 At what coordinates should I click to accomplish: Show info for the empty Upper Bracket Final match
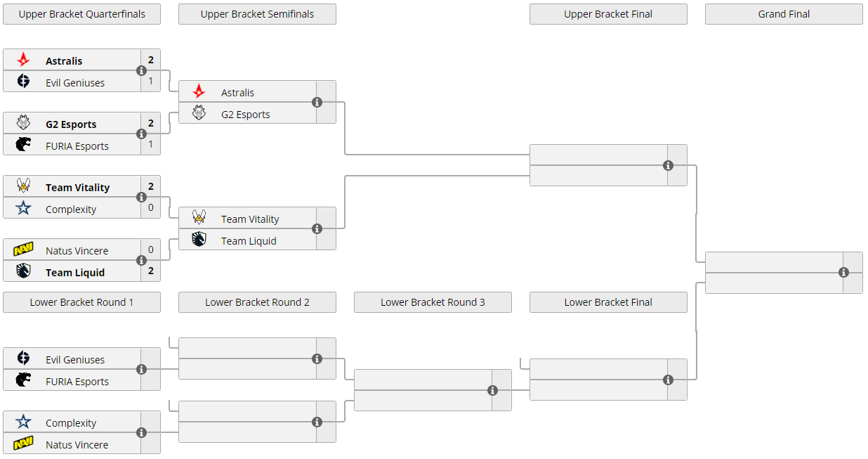coord(668,166)
